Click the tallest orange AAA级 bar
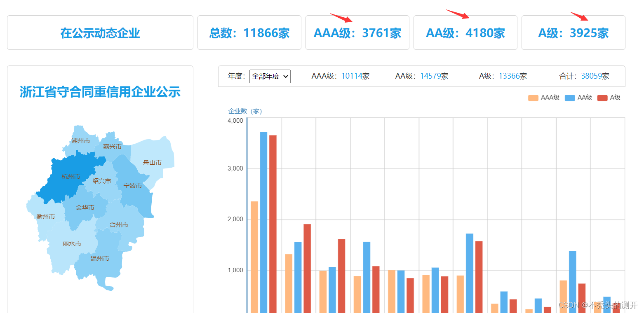Viewport: 644px width, 313px height. click(254, 257)
